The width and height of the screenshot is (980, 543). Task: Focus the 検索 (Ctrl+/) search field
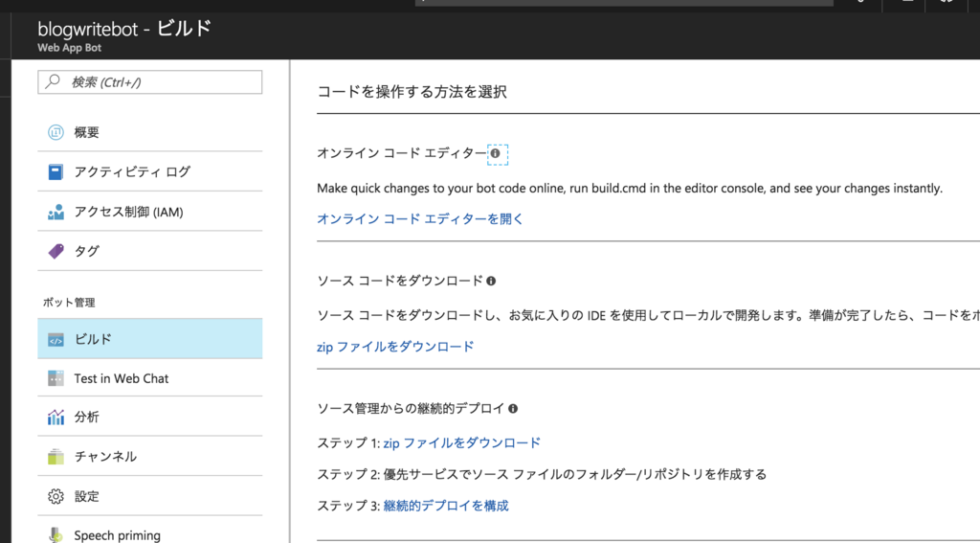(150, 82)
